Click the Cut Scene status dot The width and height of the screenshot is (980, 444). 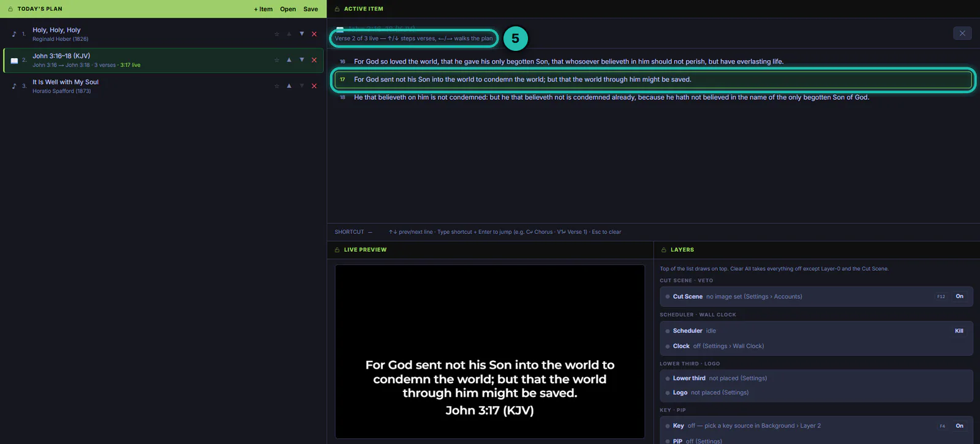(x=668, y=297)
